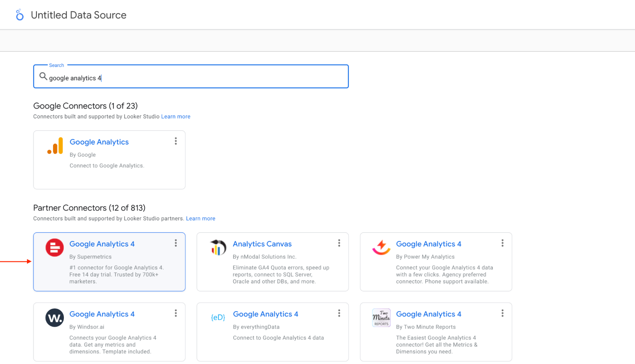
Task: Open three-dot menu on Power My Analytics card
Action: point(502,243)
